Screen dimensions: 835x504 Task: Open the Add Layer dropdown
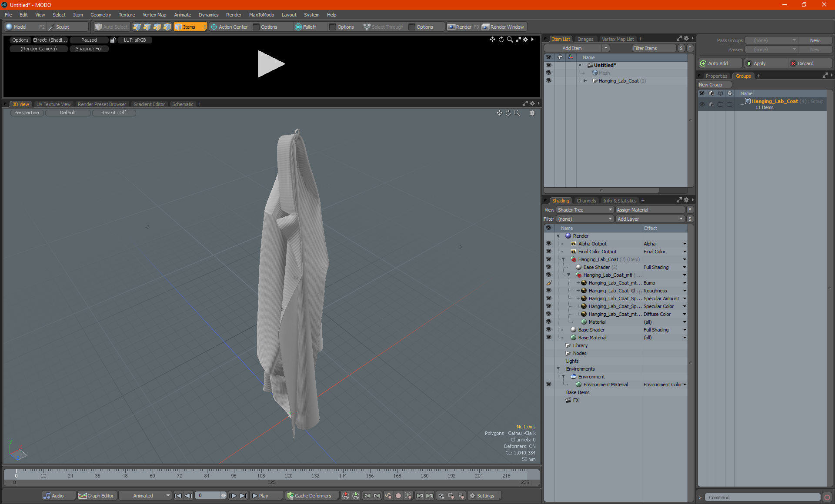pos(650,219)
